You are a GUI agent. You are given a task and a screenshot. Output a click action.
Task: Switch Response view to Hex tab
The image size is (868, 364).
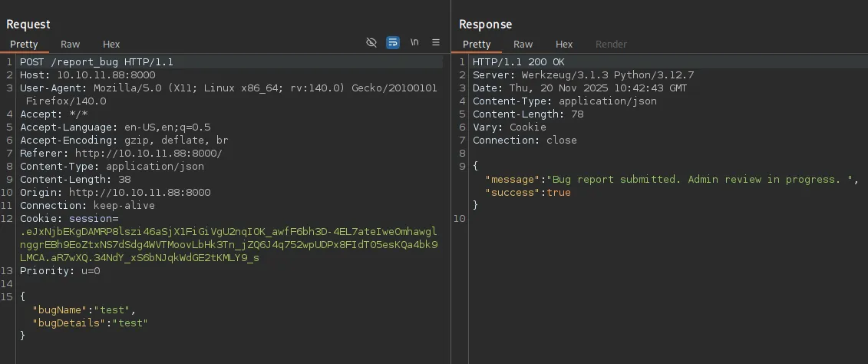click(564, 45)
